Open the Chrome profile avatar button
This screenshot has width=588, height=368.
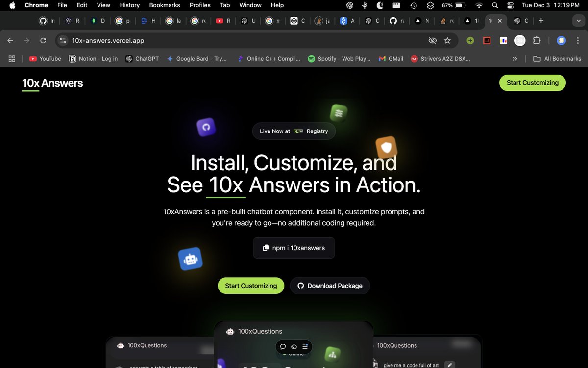562,41
